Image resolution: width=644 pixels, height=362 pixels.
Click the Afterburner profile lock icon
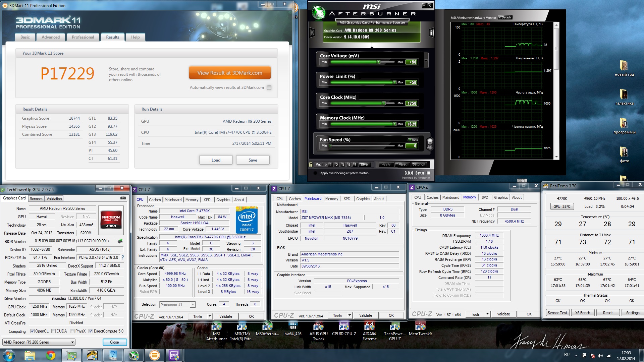click(311, 164)
